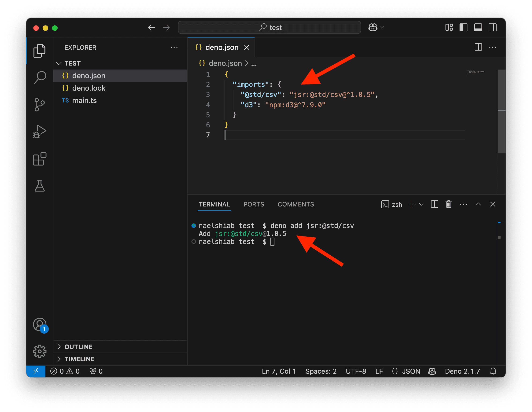Open notifications bell icon
The image size is (532, 412).
[493, 371]
